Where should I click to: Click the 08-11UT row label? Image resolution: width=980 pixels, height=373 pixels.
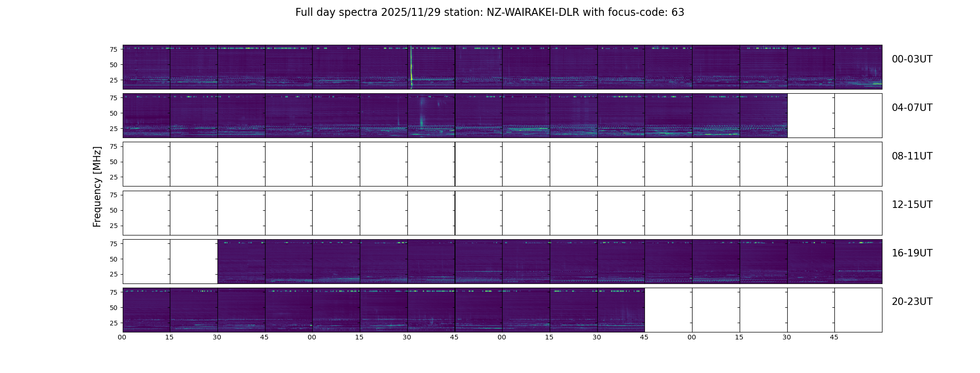[912, 156]
